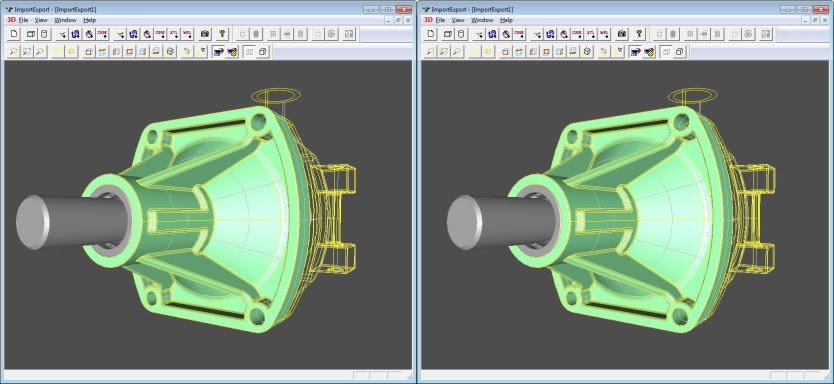Restore the inner document of left window
This screenshot has width=834, height=384.
398,20
